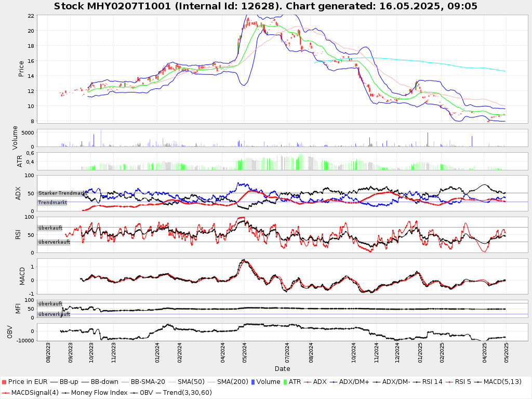The height and width of the screenshot is (399, 532).
Task: Click the 0,6 tick on ATR axis
Action: 30,153
